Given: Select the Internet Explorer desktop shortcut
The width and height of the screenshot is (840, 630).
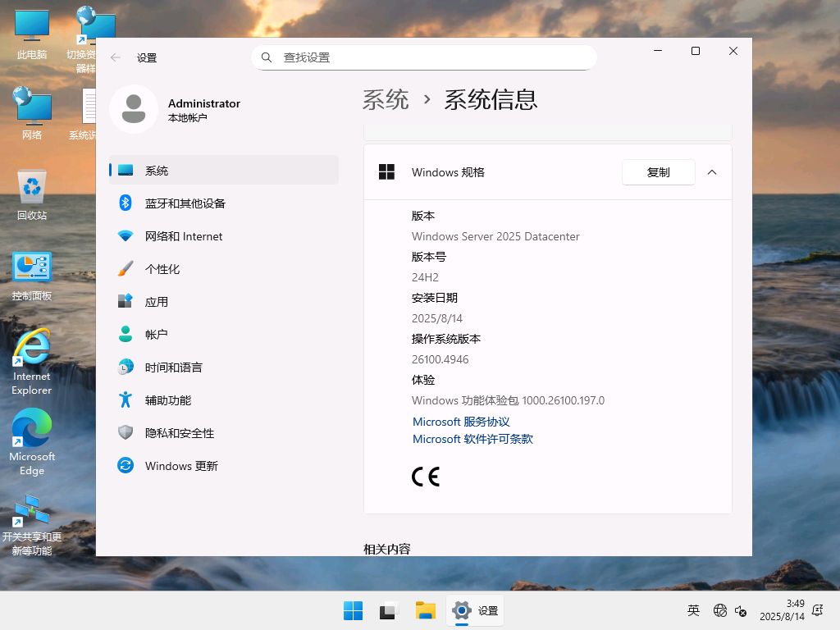Looking at the screenshot, I should (32, 362).
